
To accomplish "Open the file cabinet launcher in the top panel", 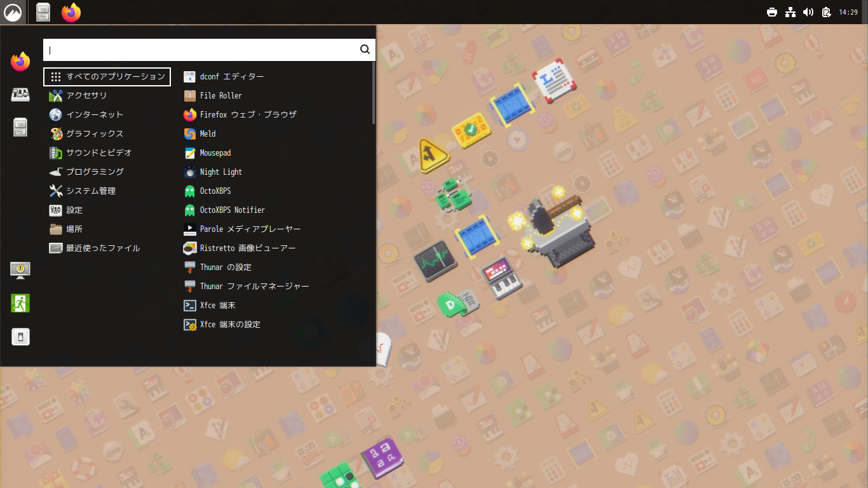I will (43, 12).
